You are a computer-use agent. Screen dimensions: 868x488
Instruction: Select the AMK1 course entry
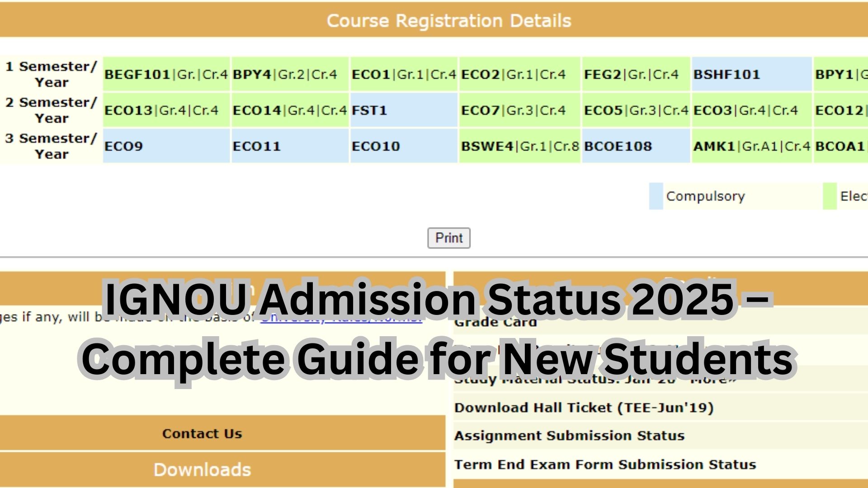[751, 146]
